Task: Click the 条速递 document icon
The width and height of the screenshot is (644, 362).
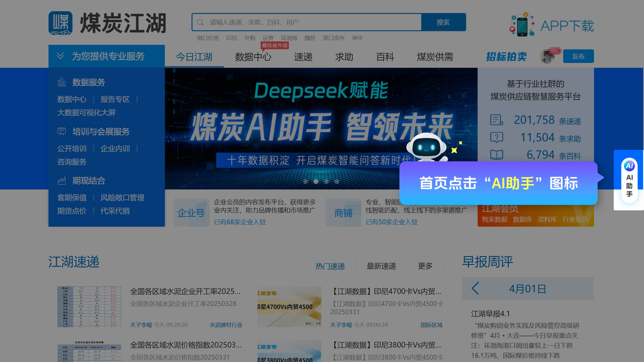Action: (497, 120)
